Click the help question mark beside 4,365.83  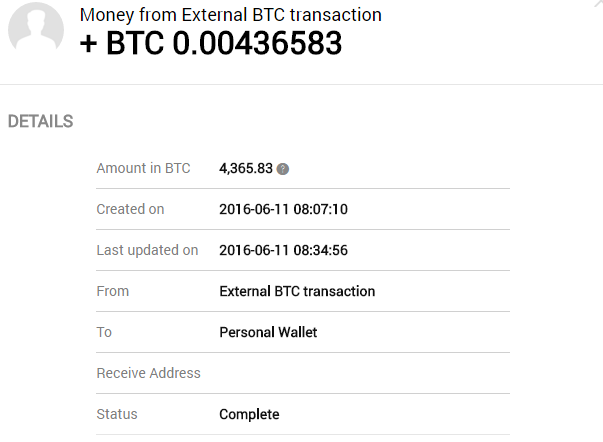click(283, 169)
